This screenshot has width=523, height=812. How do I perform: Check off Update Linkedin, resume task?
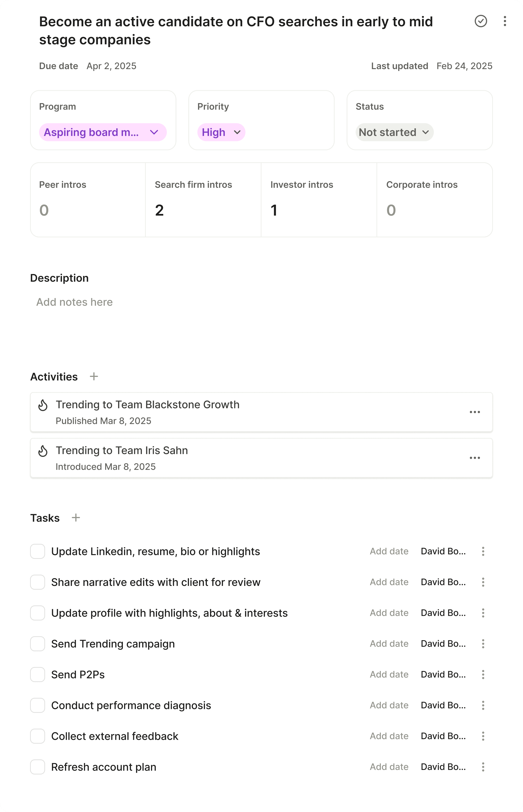(x=38, y=551)
